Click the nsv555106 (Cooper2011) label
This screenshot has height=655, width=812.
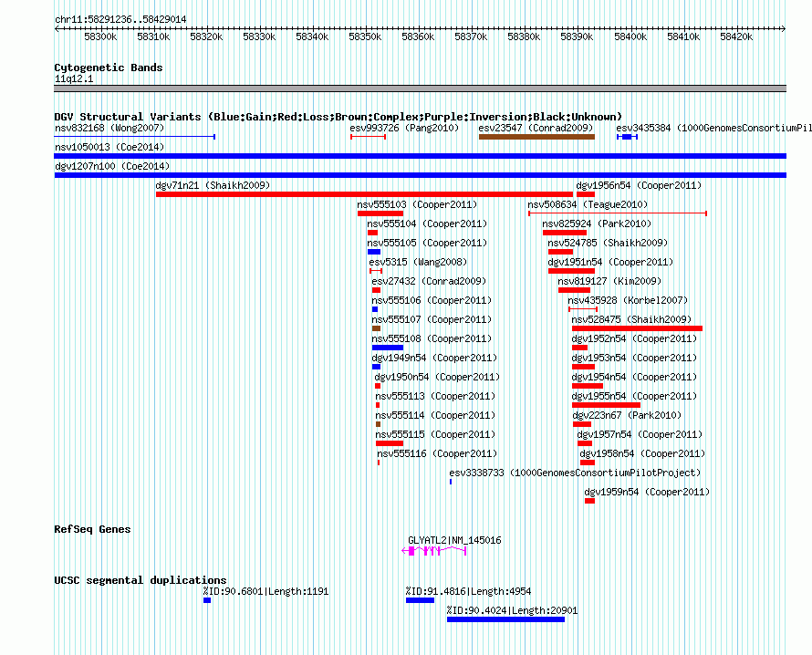[x=432, y=300]
